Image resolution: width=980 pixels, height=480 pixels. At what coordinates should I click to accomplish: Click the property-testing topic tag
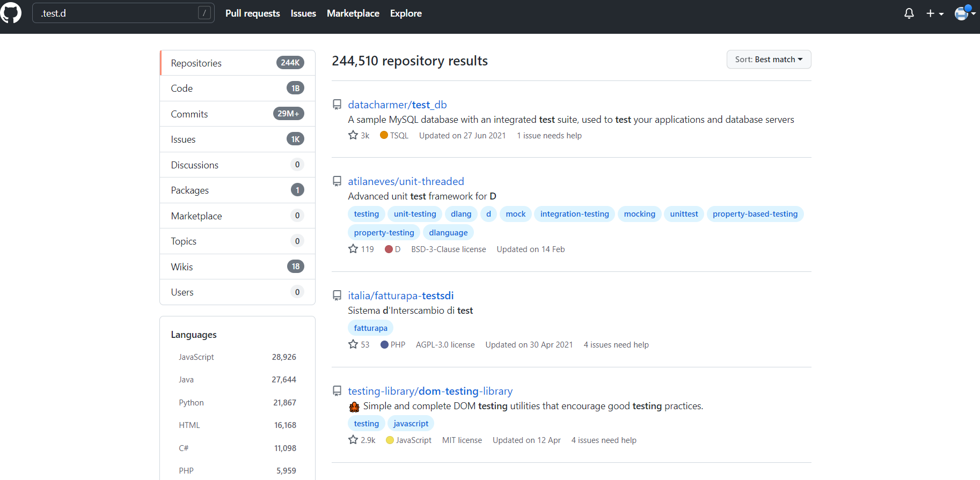(x=384, y=233)
